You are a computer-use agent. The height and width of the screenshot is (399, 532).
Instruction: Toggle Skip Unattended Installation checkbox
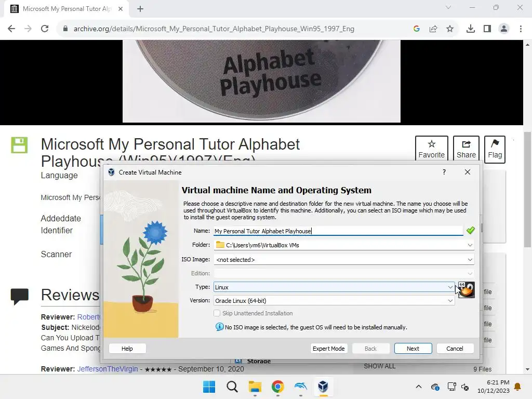(x=217, y=313)
